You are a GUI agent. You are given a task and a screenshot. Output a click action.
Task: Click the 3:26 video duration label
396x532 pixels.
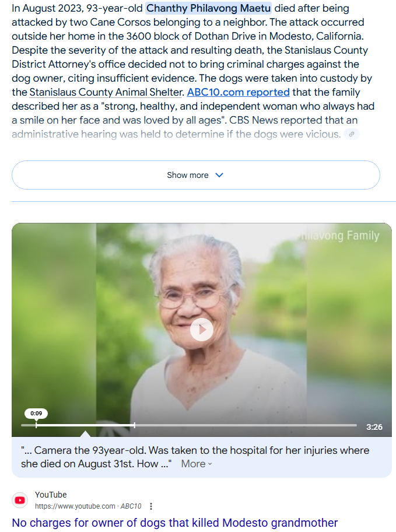[x=374, y=427]
